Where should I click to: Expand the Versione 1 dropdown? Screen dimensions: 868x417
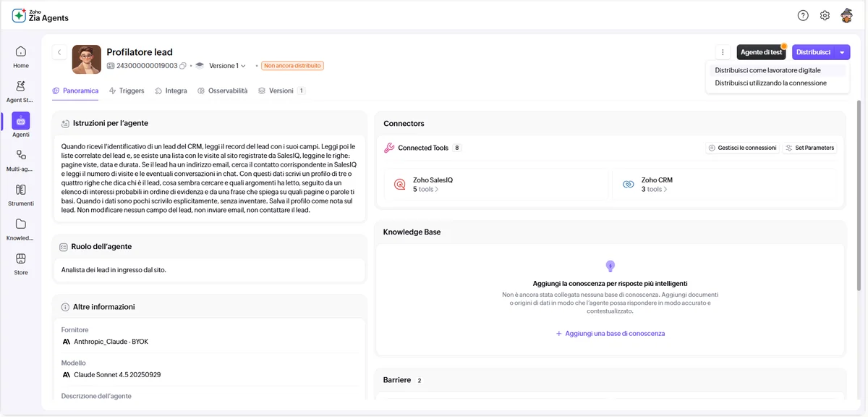(x=227, y=66)
